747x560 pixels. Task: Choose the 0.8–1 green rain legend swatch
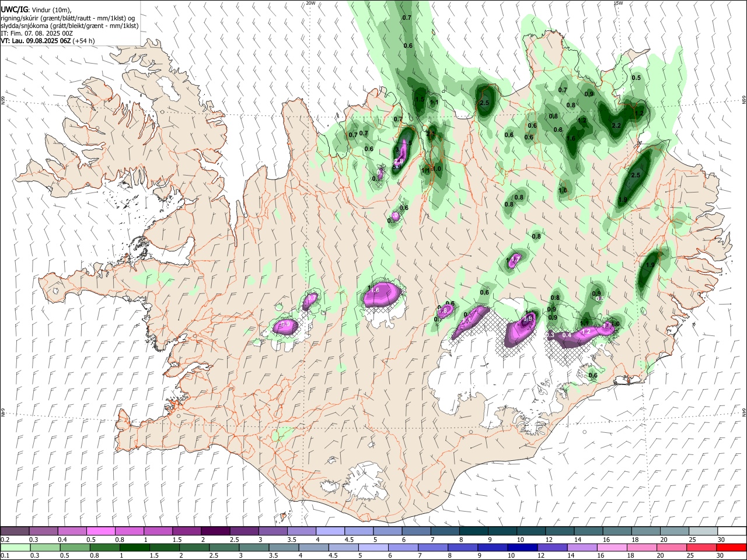pyautogui.click(x=104, y=547)
